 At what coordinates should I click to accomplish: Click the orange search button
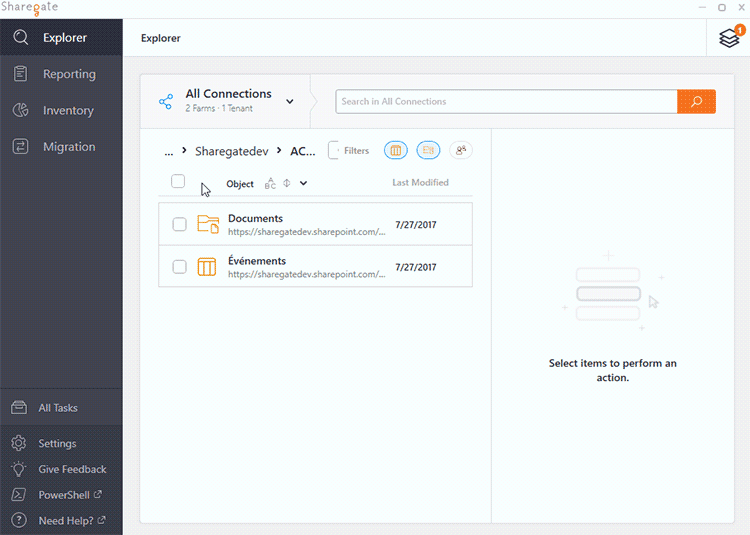coord(696,101)
